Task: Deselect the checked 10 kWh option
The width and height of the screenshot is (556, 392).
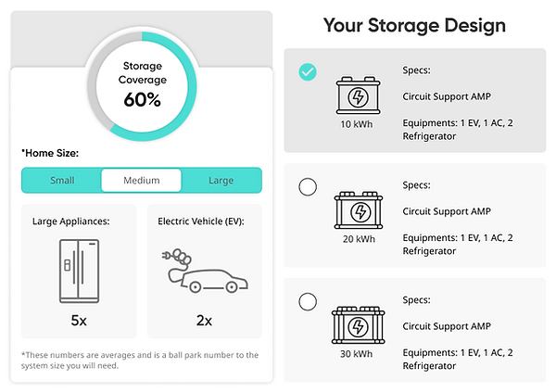Action: [308, 72]
